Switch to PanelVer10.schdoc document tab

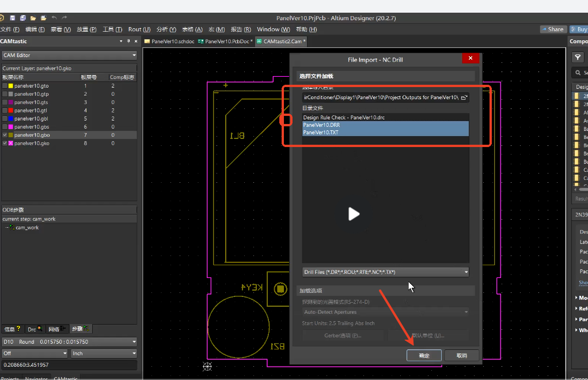tap(169, 42)
